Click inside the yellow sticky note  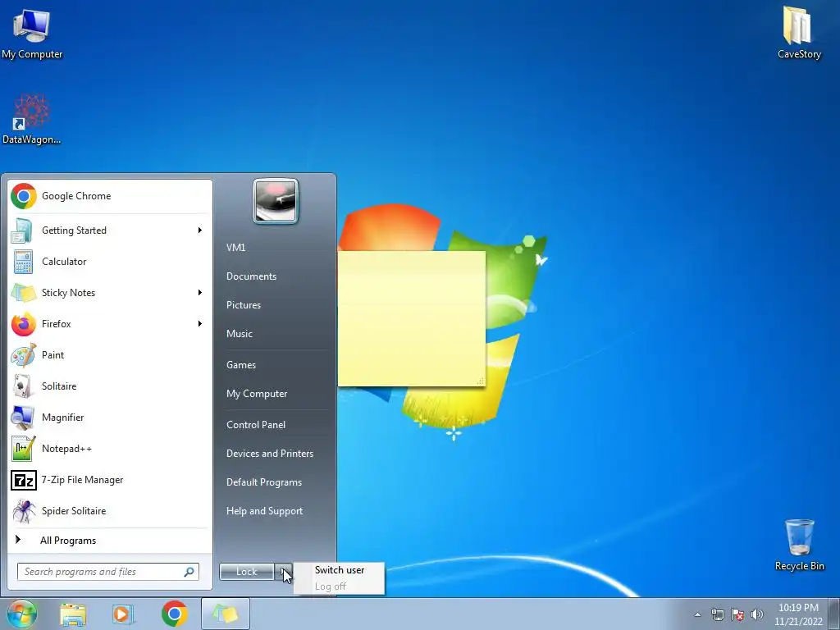(x=412, y=319)
